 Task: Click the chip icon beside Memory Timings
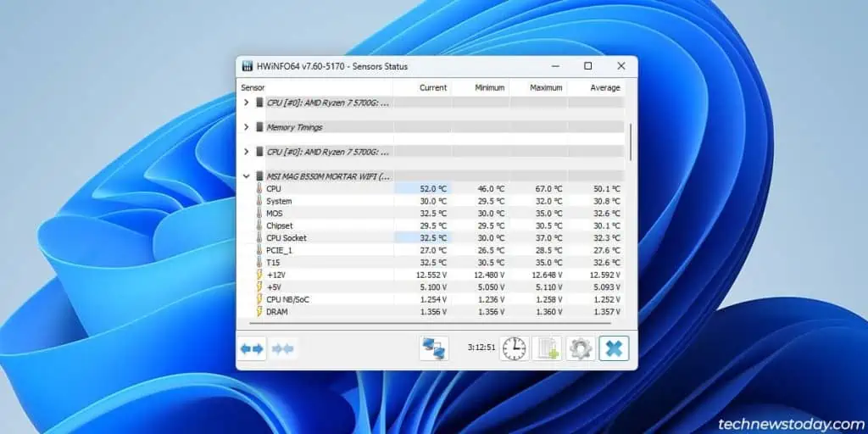(x=259, y=127)
